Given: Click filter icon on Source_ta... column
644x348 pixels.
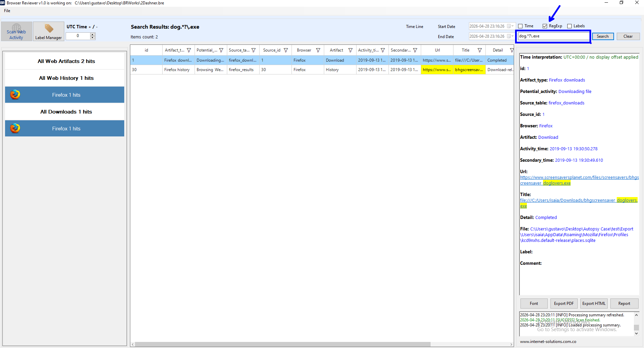Looking at the screenshot, I should (253, 50).
